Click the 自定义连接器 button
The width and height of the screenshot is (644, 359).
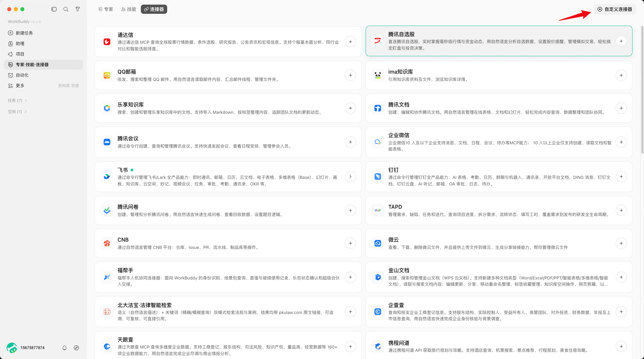click(x=615, y=9)
